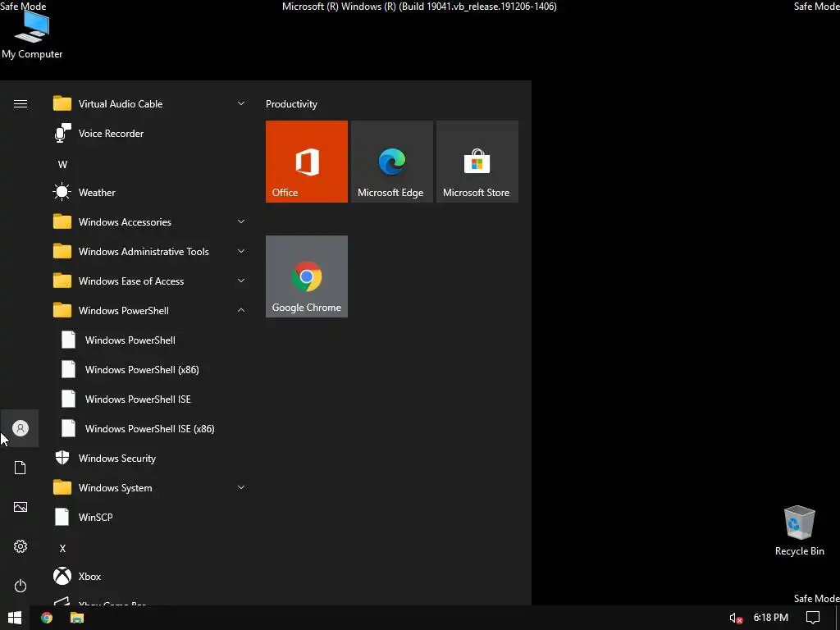Click the X letter header in app list
The width and height of the screenshot is (840, 630).
pos(62,549)
